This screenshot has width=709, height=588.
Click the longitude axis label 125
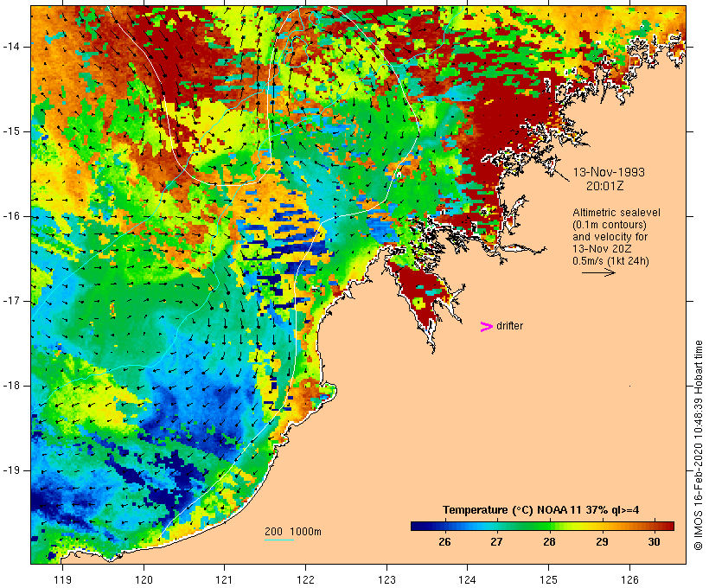coord(548,579)
